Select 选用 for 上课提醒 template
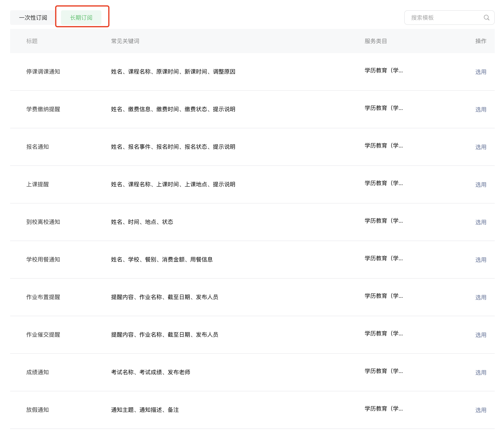 [x=481, y=185]
